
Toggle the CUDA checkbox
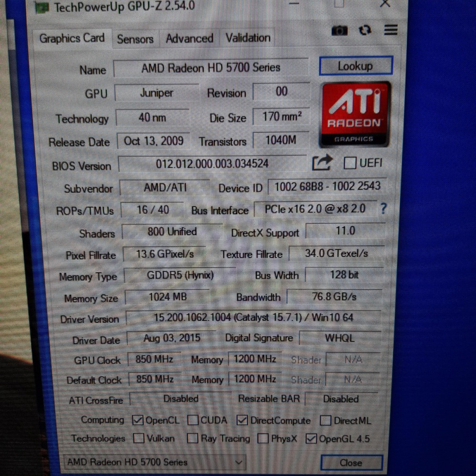click(x=193, y=420)
